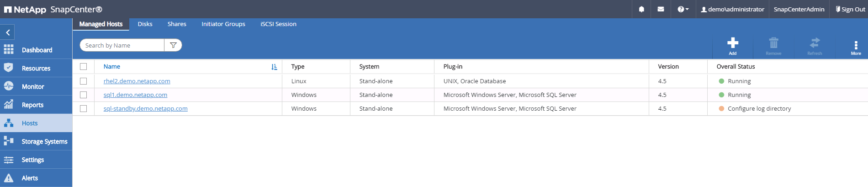Open the help dropdown menu
This screenshot has width=868, height=187.
pyautogui.click(x=683, y=9)
